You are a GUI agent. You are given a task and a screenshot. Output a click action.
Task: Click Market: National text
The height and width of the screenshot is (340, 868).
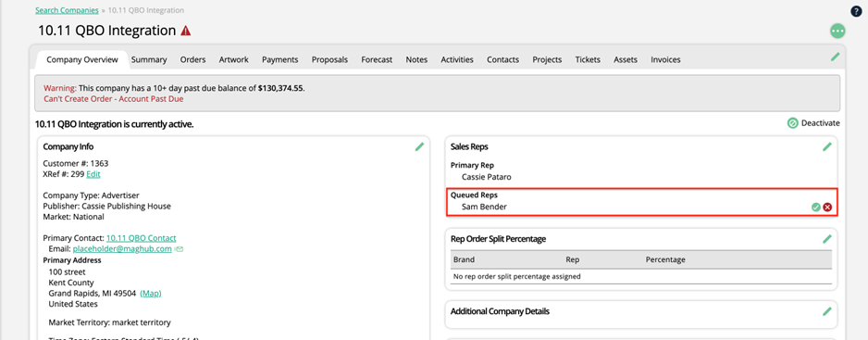coord(75,217)
